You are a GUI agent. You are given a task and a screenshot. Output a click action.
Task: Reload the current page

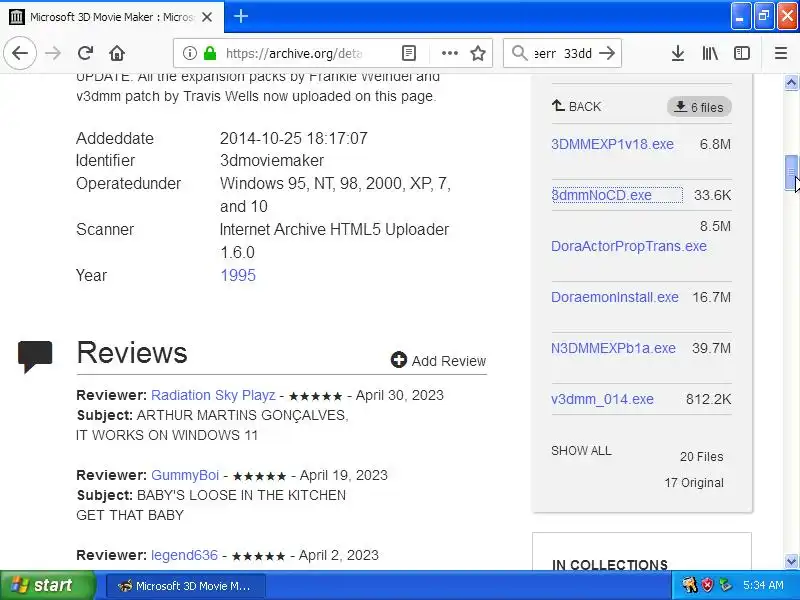click(x=85, y=53)
